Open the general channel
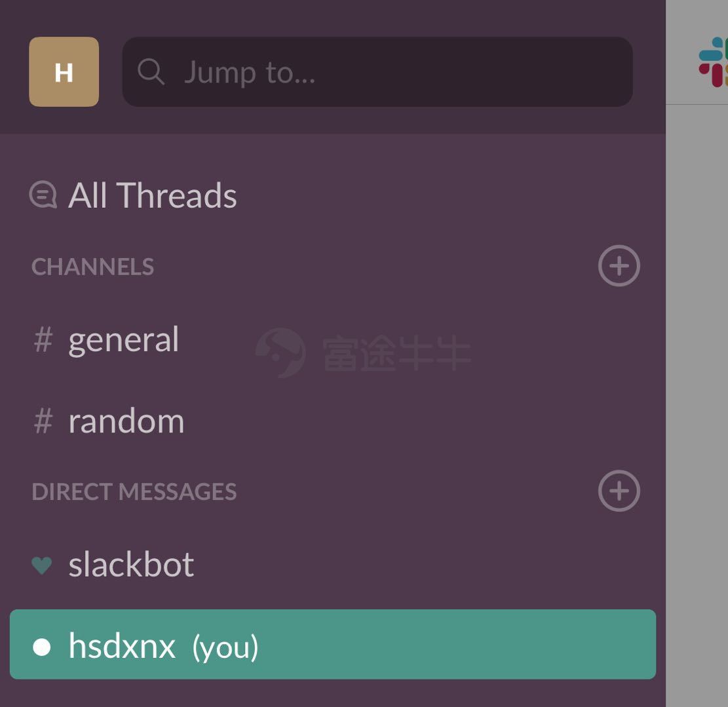This screenshot has height=707, width=728. pos(123,340)
